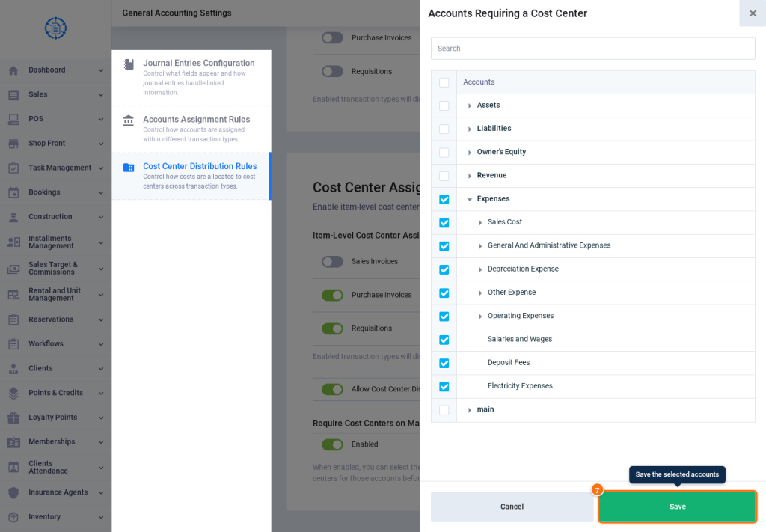Click the Insurance Agents shield icon

[13, 493]
